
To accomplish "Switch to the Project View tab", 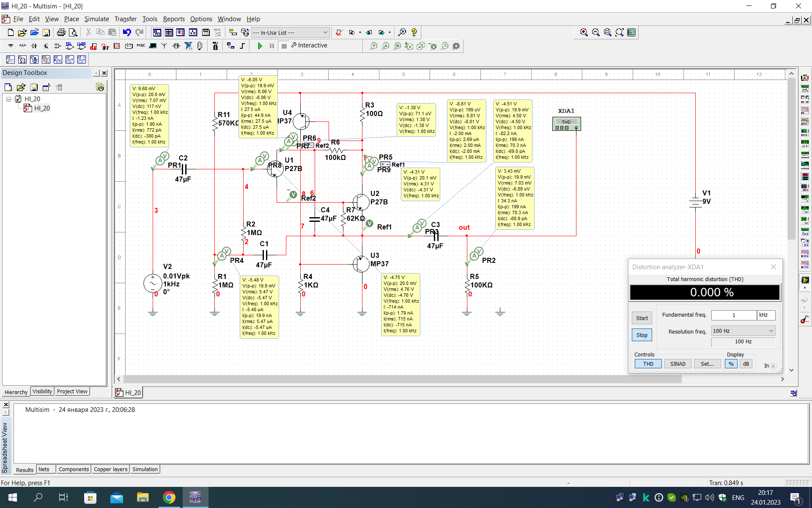I will [x=72, y=392].
